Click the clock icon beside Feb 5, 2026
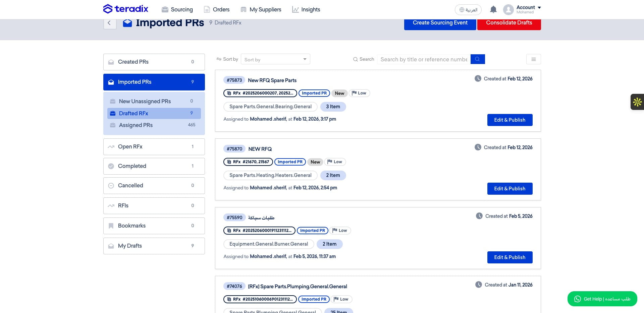 (479, 216)
